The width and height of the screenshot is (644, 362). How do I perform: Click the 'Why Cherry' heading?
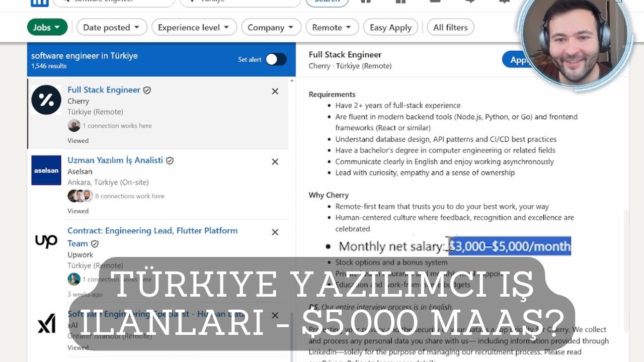[329, 195]
